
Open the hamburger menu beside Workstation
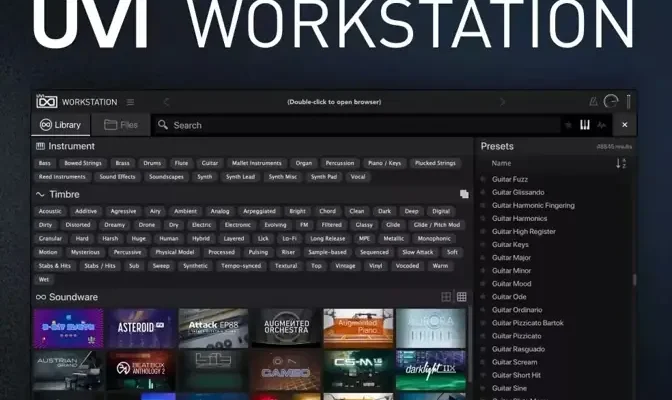130,102
